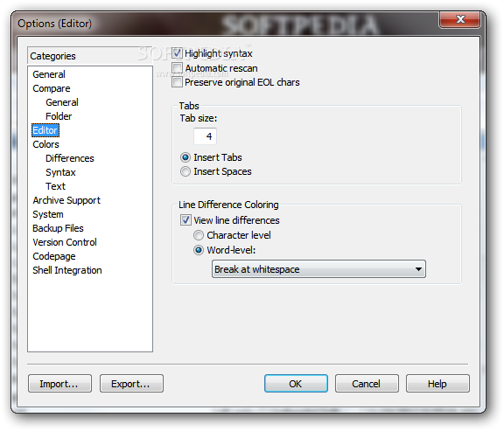504x431 pixels.
Task: Click the Import... button
Action: [59, 384]
